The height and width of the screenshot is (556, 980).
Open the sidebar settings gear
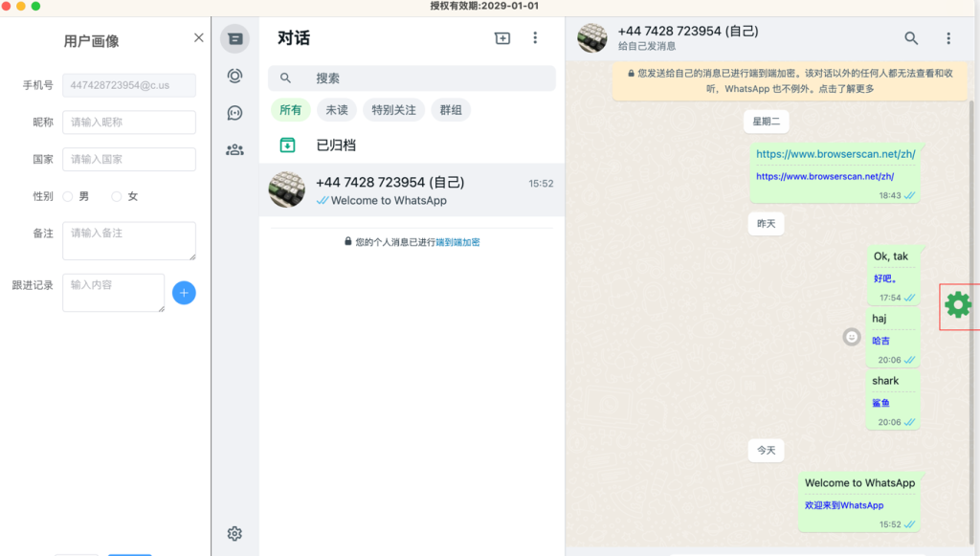click(235, 533)
